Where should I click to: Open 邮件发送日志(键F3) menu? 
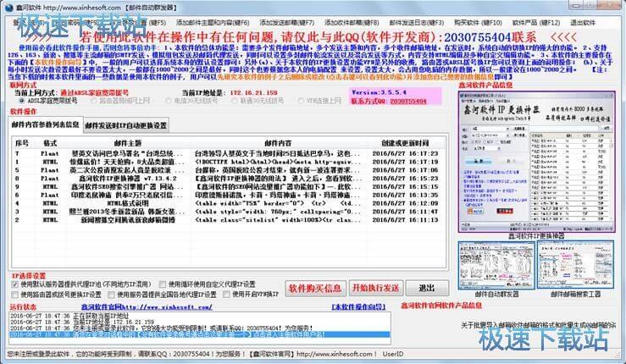pyautogui.click(x=417, y=23)
